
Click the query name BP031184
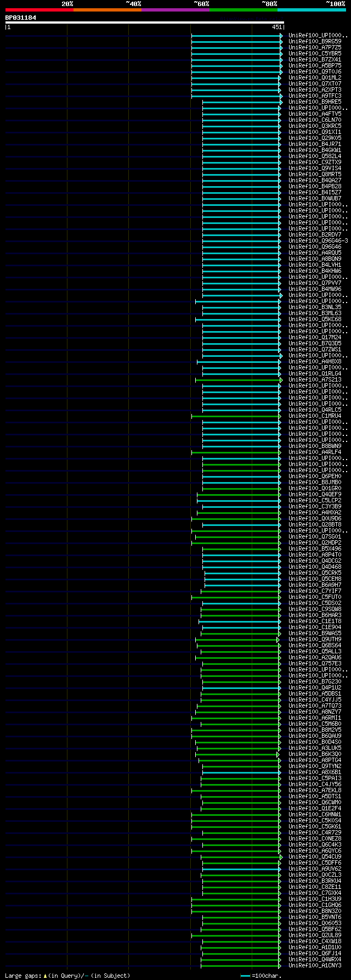(x=21, y=18)
